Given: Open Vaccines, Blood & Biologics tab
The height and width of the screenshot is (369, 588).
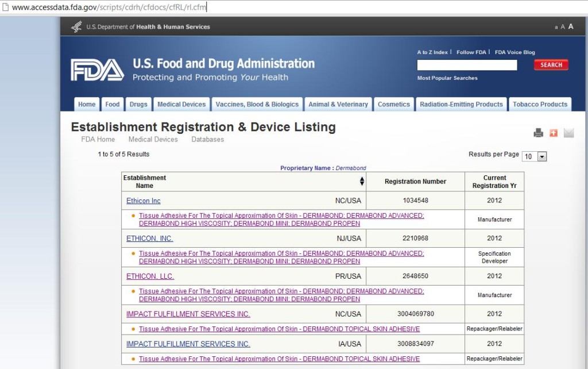Looking at the screenshot, I should pyautogui.click(x=257, y=105).
